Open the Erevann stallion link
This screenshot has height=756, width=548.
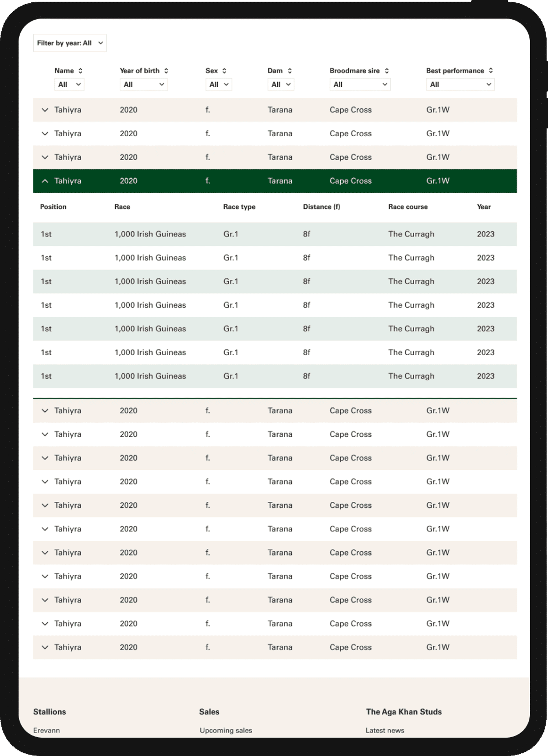[47, 730]
